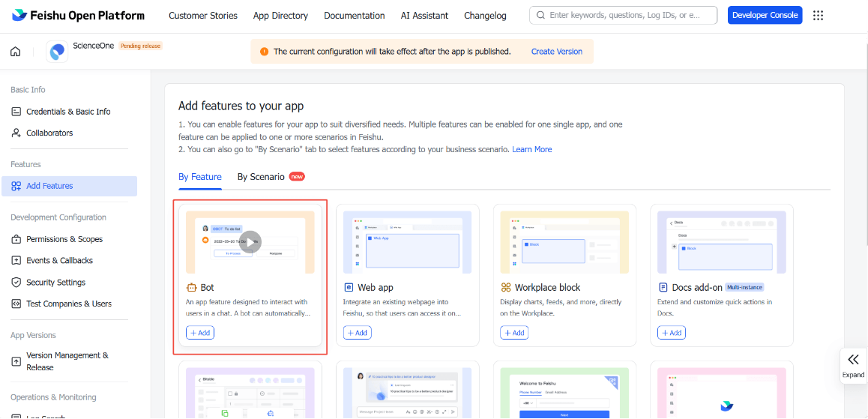The height and width of the screenshot is (419, 868).
Task: Open Changelog in top navigation
Action: pyautogui.click(x=486, y=16)
